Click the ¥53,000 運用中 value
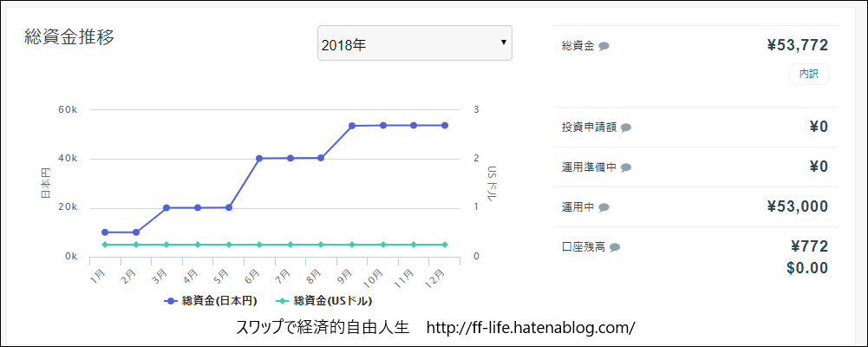The width and height of the screenshot is (868, 347). pyautogui.click(x=798, y=207)
